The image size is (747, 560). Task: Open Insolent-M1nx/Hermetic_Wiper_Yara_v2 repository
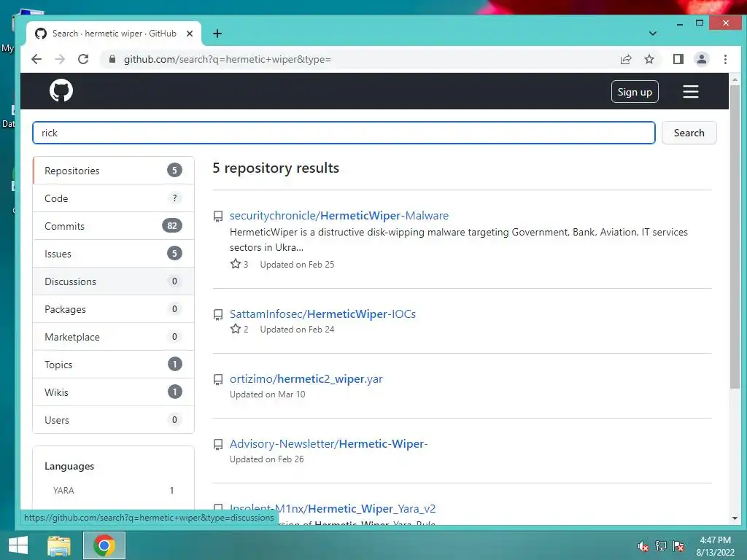(333, 508)
